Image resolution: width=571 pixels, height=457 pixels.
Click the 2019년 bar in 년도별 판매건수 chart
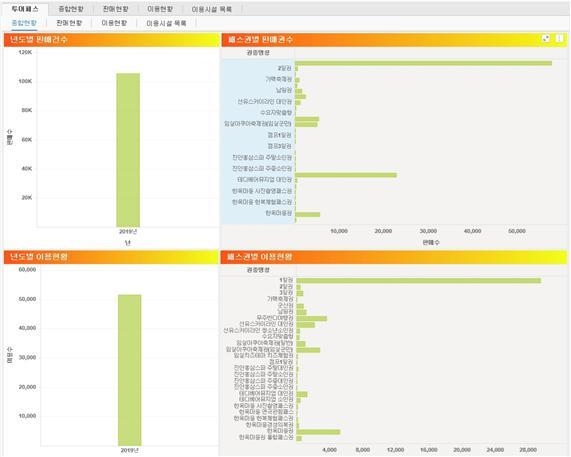[128, 150]
